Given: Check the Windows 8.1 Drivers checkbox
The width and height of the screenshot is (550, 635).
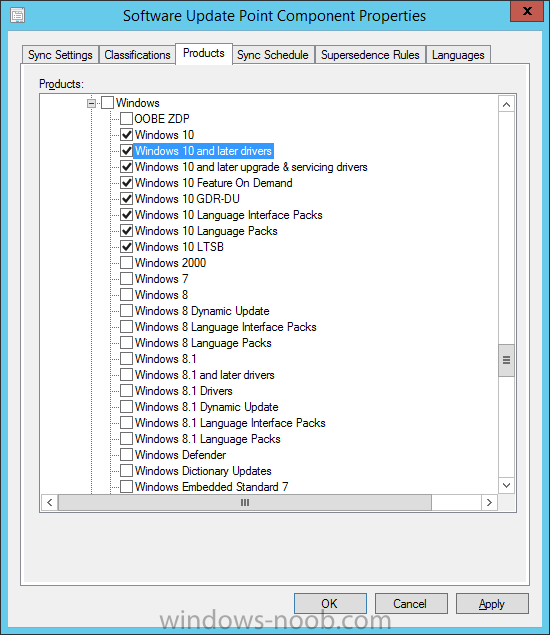Looking at the screenshot, I should [126, 391].
